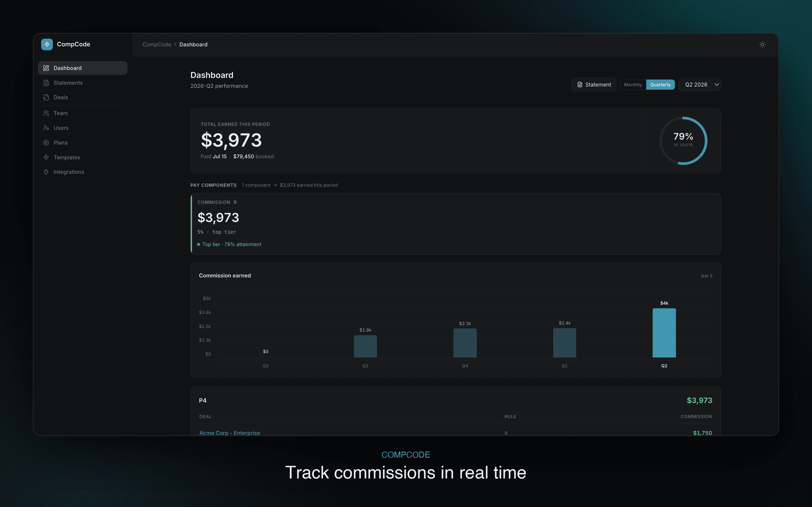The height and width of the screenshot is (507, 812).
Task: Click the RULE column header
Action: coord(510,416)
